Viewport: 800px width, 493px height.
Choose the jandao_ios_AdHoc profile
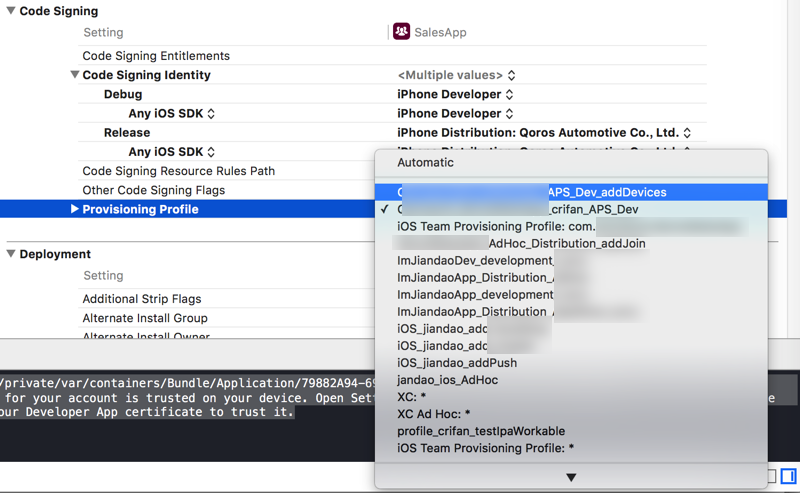(x=447, y=380)
